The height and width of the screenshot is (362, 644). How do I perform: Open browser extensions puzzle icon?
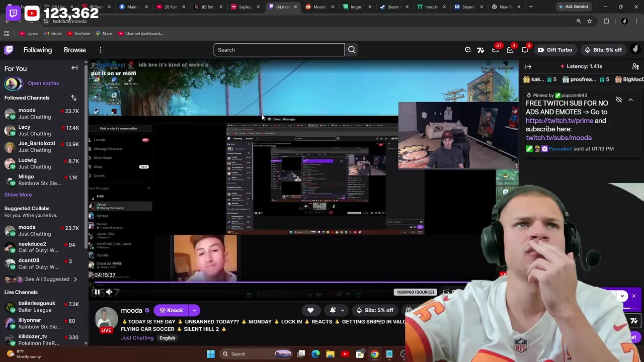(606, 21)
